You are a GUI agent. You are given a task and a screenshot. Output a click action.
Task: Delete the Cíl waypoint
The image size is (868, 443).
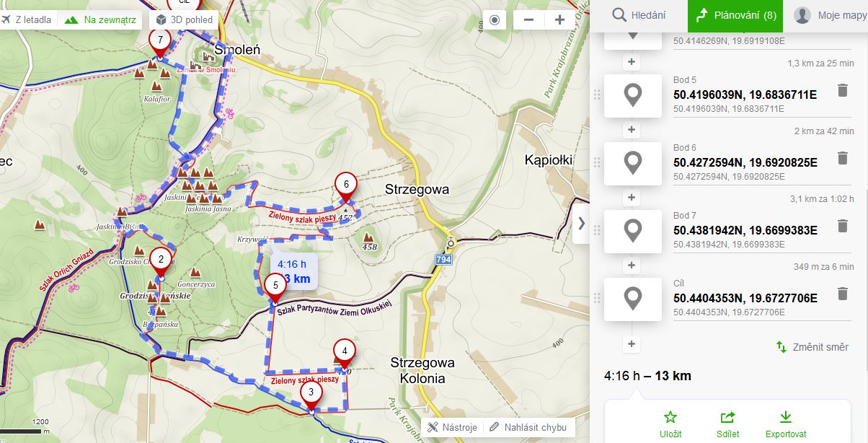842,294
